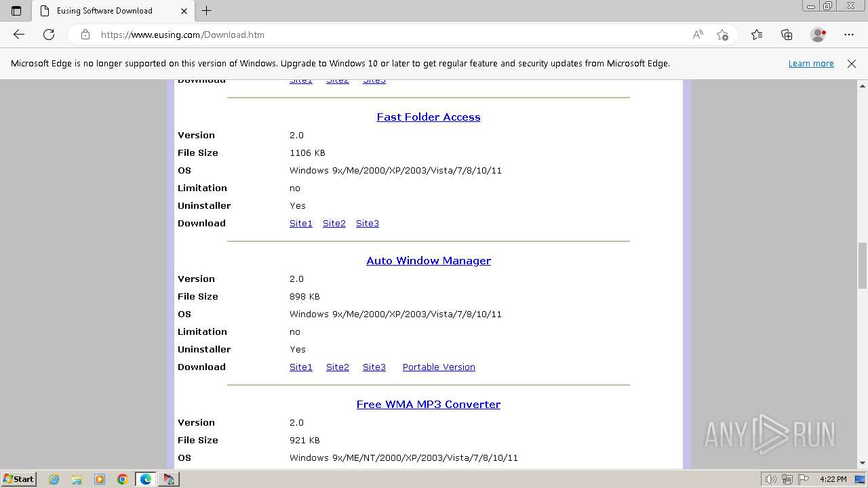Screen dimensions: 868x488
Task: Select the 921 KB file size text
Action: 304,441
